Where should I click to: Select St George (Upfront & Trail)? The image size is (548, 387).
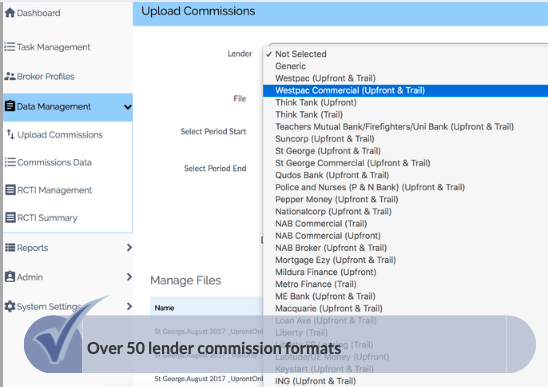328,151
